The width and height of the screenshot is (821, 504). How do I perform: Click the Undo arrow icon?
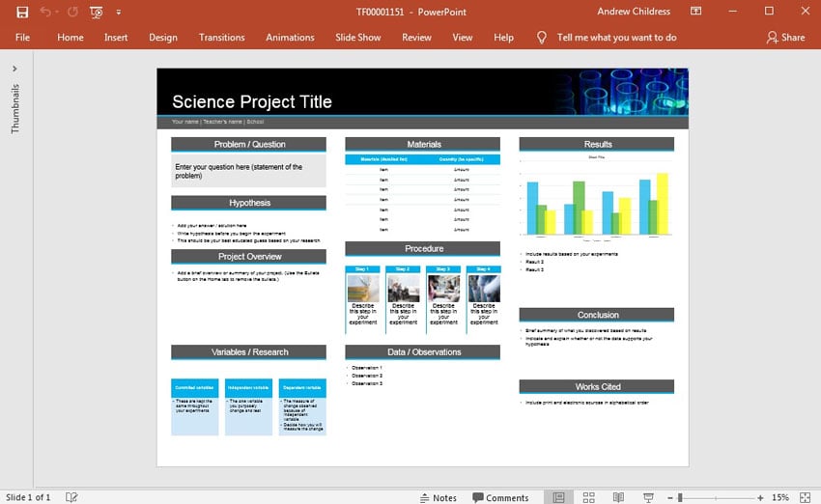click(45, 12)
